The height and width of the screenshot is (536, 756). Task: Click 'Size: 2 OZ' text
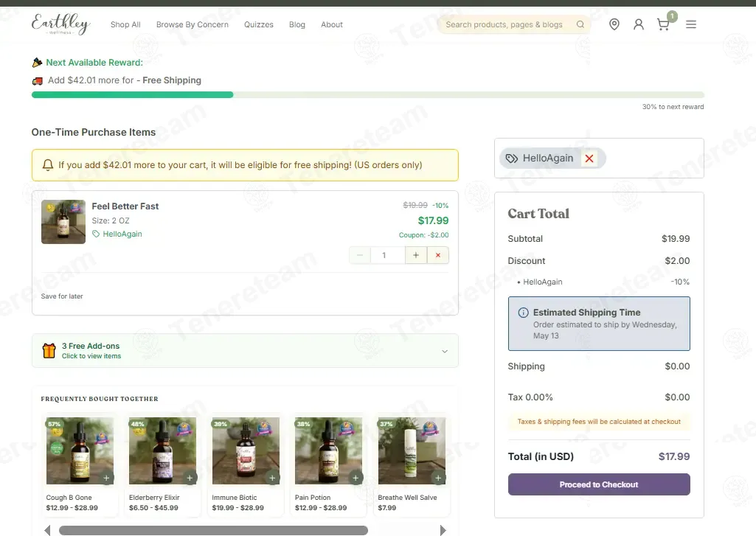(111, 220)
